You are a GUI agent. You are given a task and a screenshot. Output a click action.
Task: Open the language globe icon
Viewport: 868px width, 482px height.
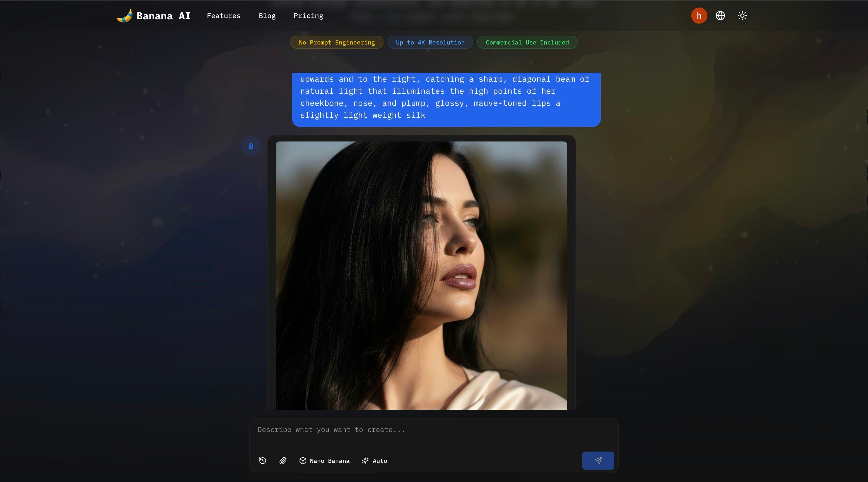click(x=720, y=16)
